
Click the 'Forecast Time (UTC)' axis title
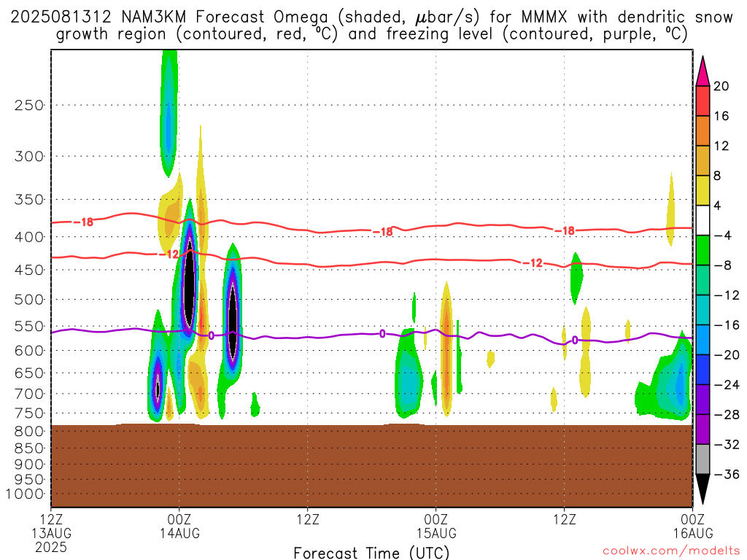click(x=371, y=553)
